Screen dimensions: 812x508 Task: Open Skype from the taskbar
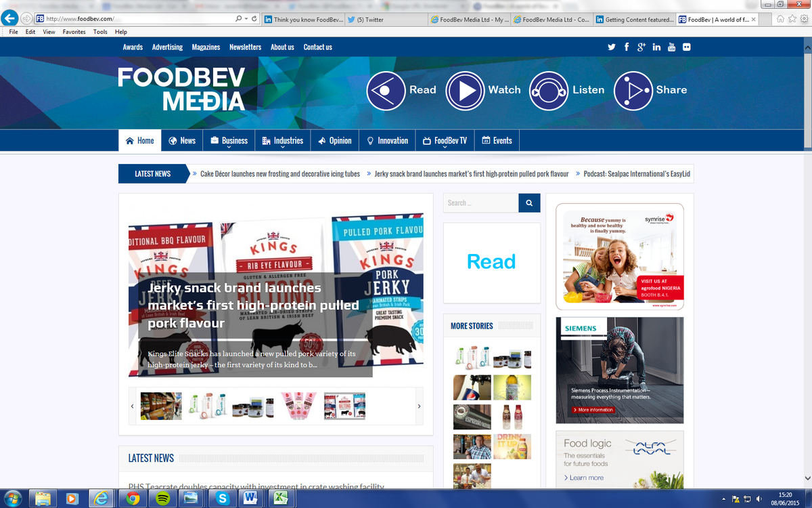click(x=221, y=499)
